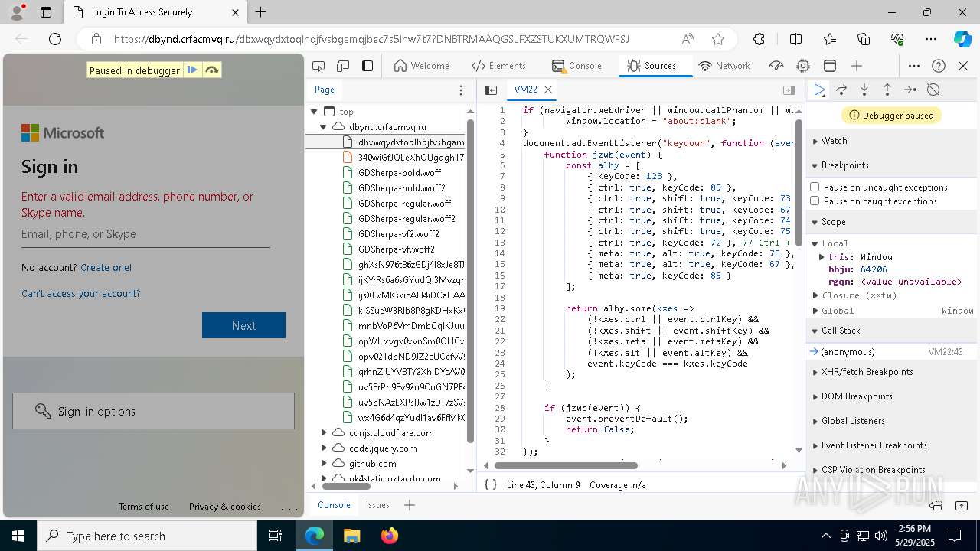
Task: Resume script execution in debugger toolbar
Action: 819,90
